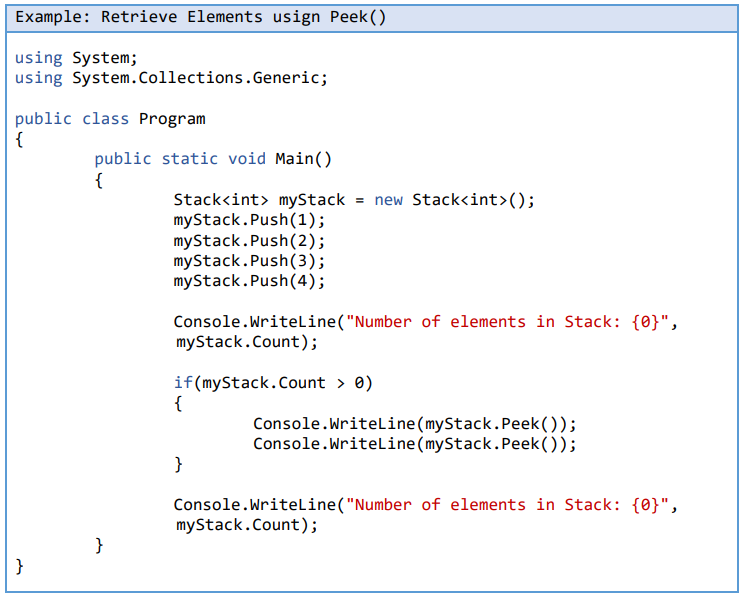Click the first red 'Number of elements' string
This screenshot has width=744, height=599.
(508, 322)
